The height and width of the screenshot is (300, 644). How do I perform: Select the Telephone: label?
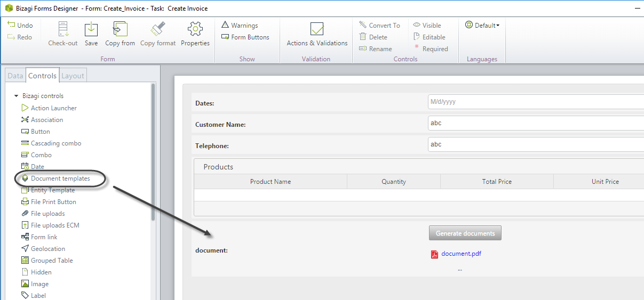(212, 145)
